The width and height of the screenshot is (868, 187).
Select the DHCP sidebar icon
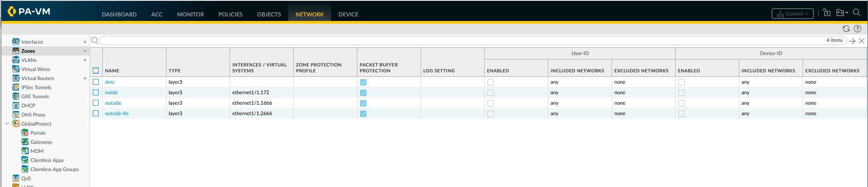16,106
